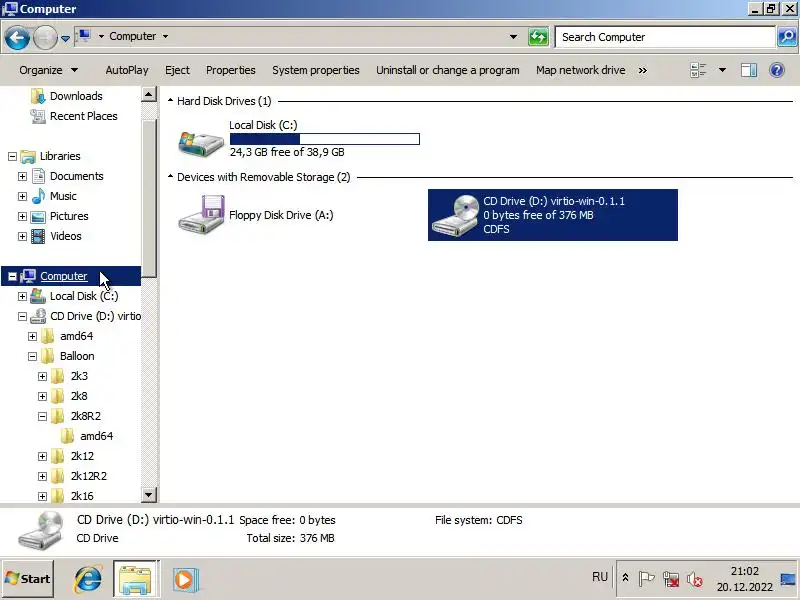
Task: Open Windows Media Player from taskbar
Action: (184, 580)
